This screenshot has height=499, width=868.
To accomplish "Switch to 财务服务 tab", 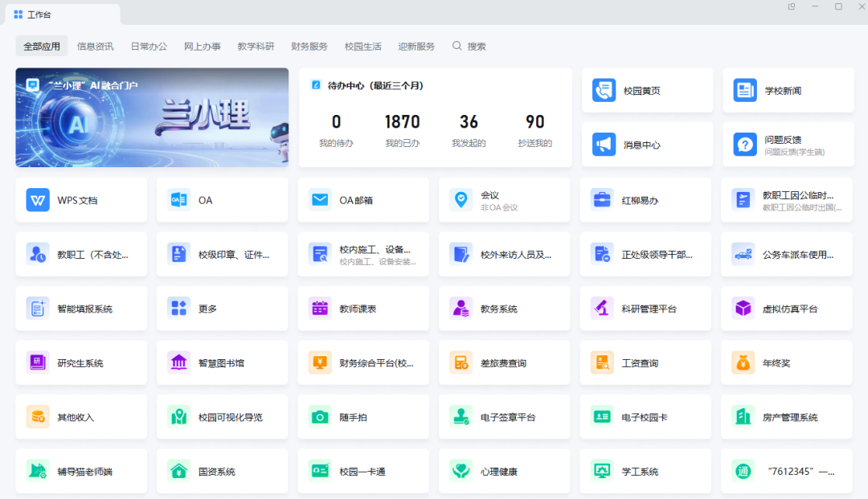I will [309, 46].
